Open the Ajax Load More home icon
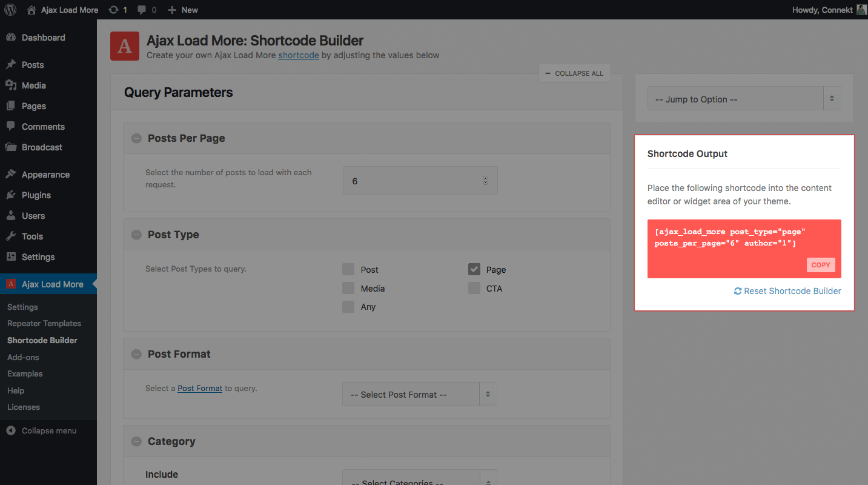The image size is (868, 485). click(x=31, y=10)
